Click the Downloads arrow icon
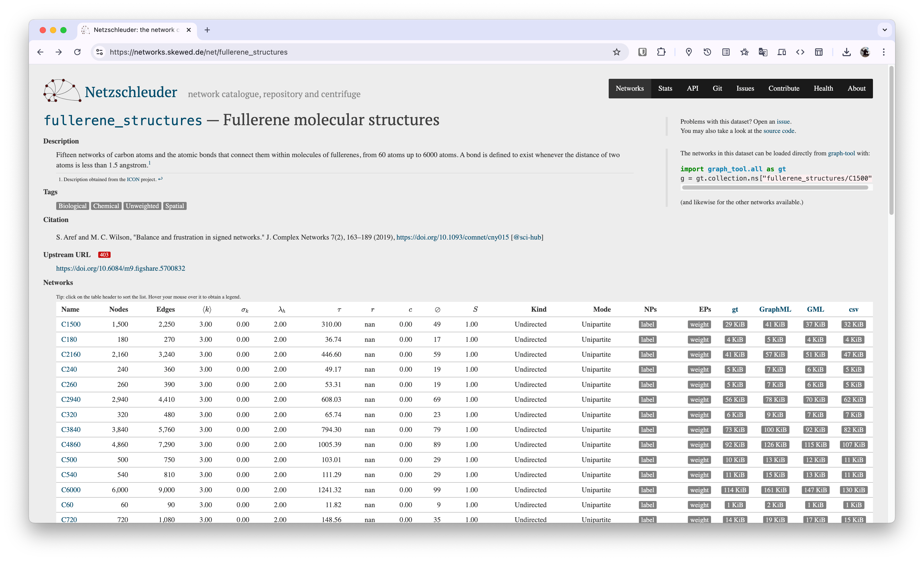 click(846, 52)
